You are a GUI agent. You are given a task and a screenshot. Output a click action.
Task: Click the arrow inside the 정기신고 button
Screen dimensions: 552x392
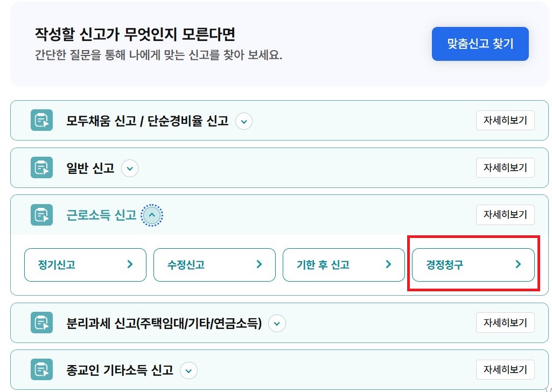[x=129, y=264]
